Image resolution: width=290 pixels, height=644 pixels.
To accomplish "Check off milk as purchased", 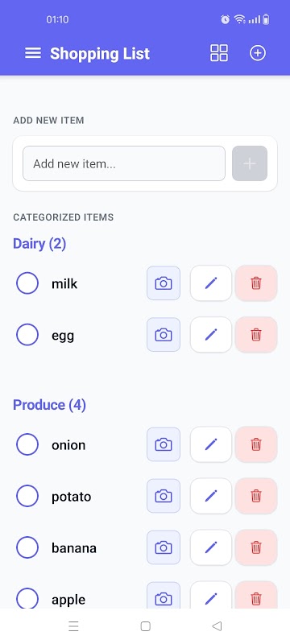I will pyautogui.click(x=27, y=283).
